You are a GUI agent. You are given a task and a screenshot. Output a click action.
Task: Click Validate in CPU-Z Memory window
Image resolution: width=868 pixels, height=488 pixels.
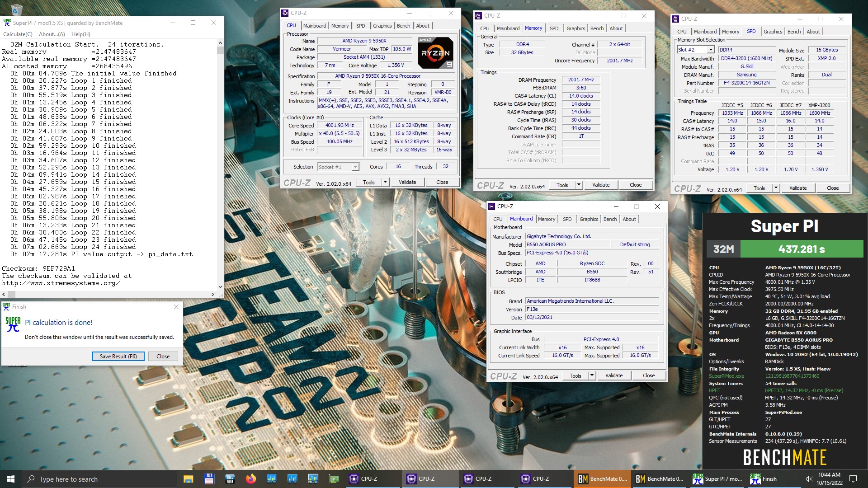(601, 185)
